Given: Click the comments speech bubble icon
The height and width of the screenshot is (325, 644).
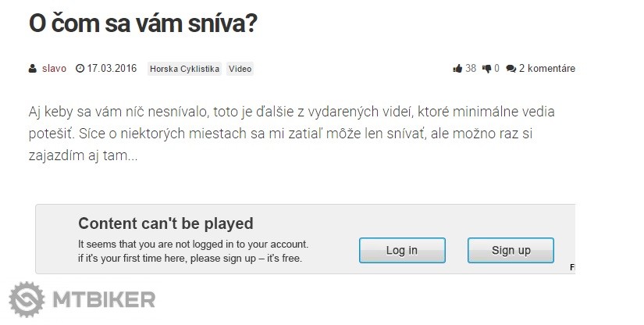Looking at the screenshot, I should 511,69.
